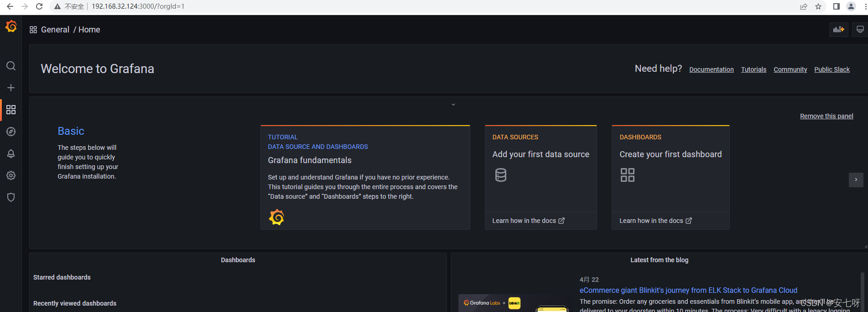
Task: Open the Blinkit ELK Stack blog post link
Action: click(x=688, y=290)
